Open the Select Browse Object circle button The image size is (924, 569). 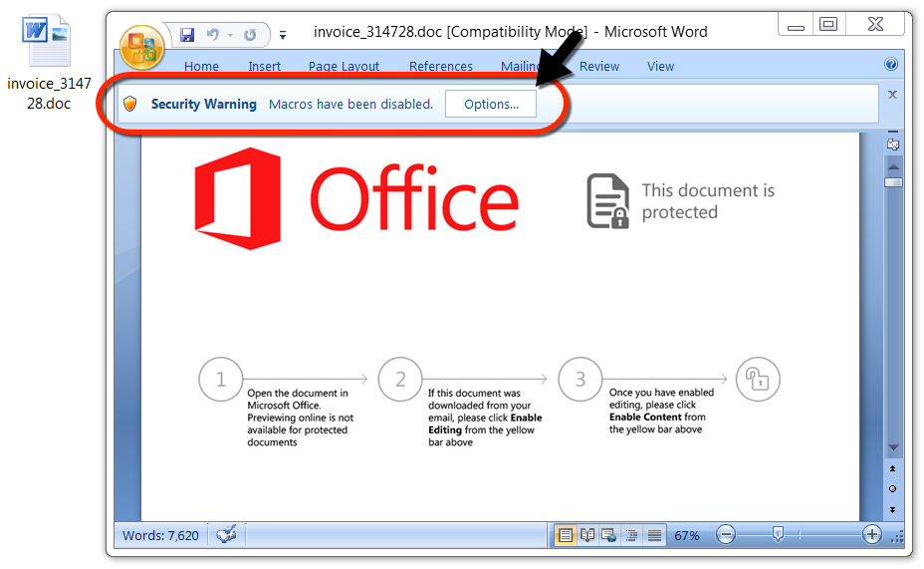[893, 489]
